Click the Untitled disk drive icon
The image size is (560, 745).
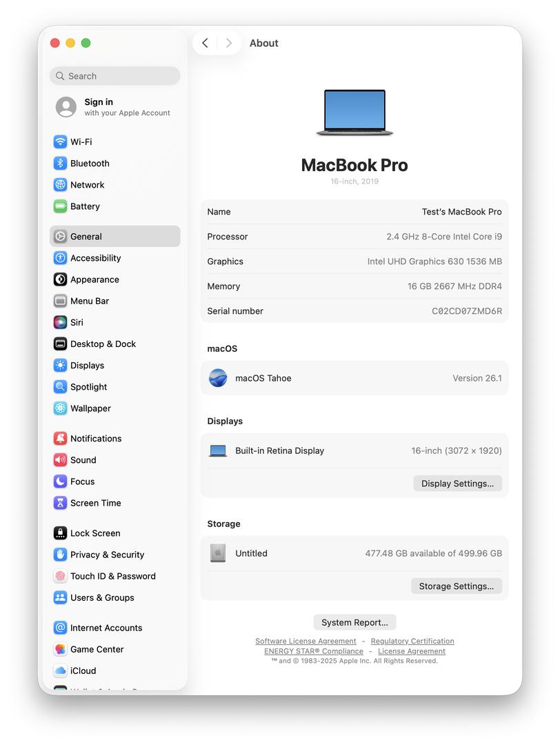click(x=218, y=553)
